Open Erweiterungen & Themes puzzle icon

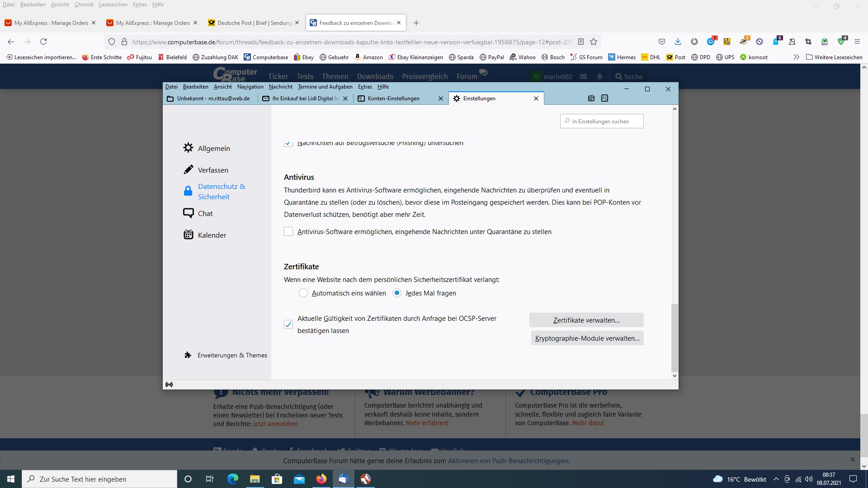188,355
